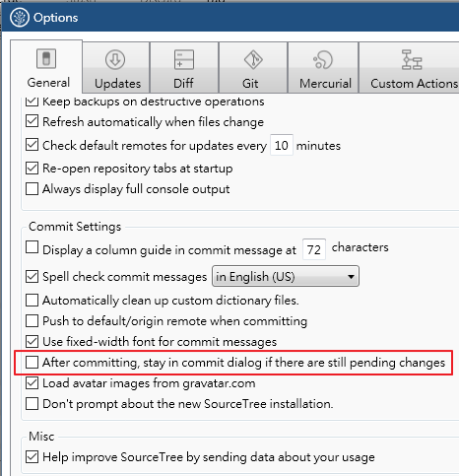Toggle Spell check commit messages checkbox
459x476 pixels.
coord(32,276)
